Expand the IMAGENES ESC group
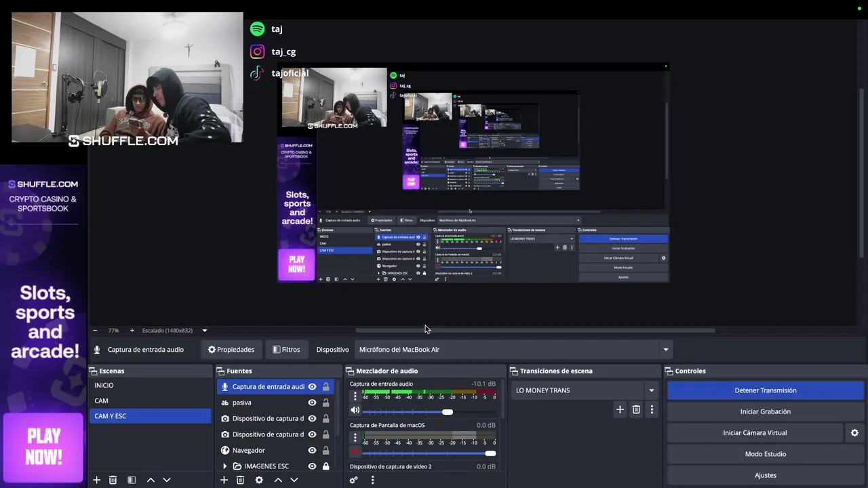Image resolution: width=868 pixels, height=488 pixels. 224,466
